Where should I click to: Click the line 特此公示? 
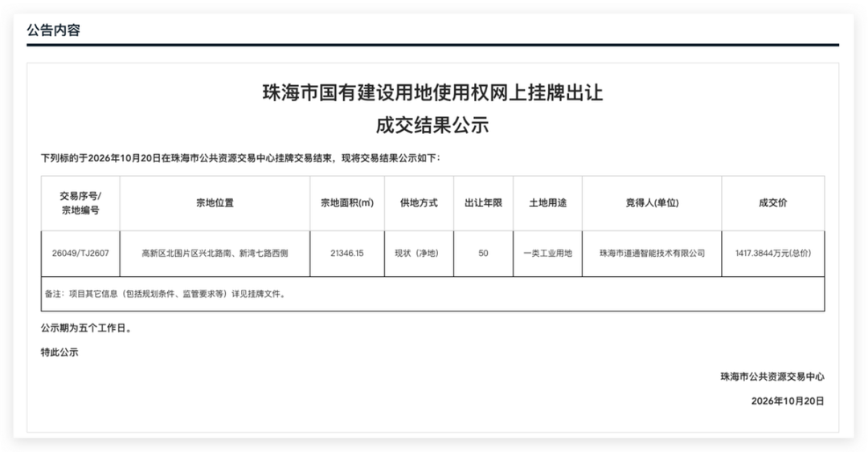[x=59, y=352]
